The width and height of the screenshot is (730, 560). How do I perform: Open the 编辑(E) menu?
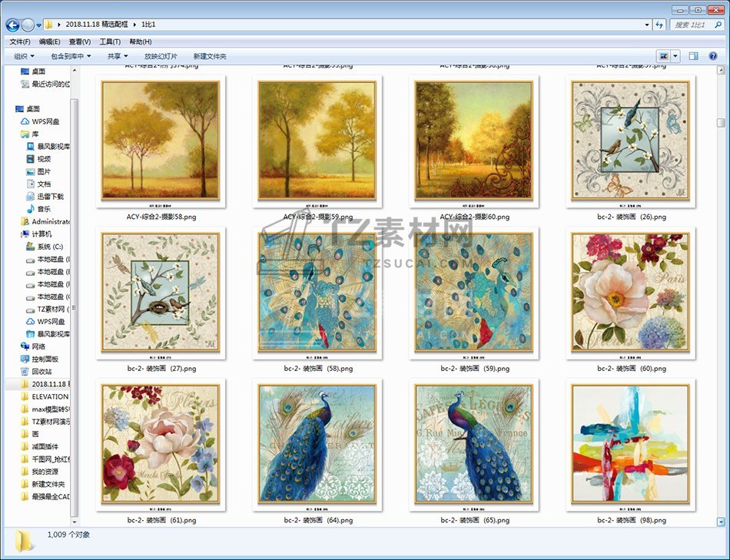(x=49, y=42)
